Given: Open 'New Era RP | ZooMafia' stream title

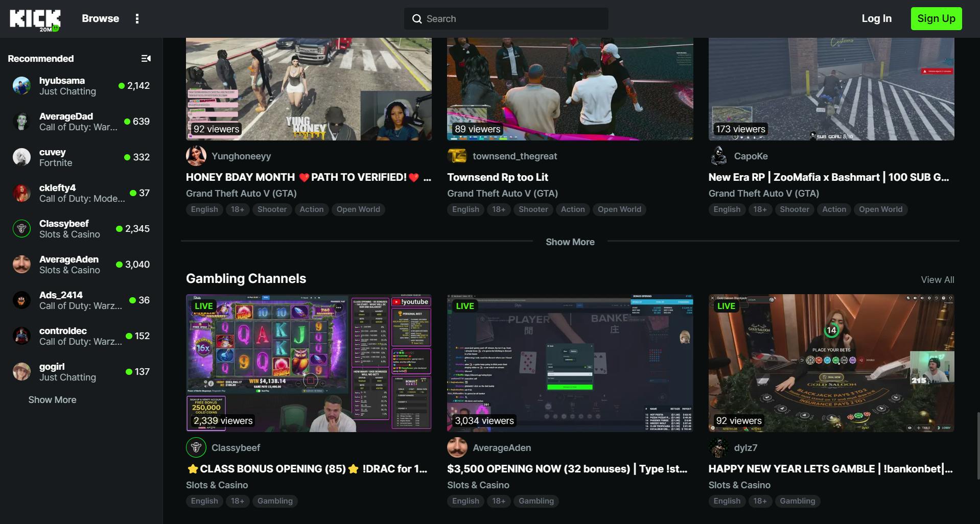Looking at the screenshot, I should pos(829,177).
